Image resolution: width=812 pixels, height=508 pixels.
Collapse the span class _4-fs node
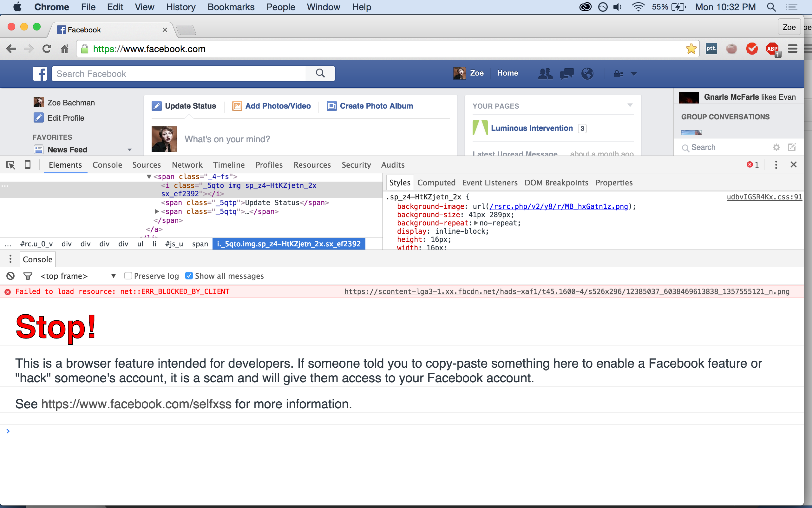pyautogui.click(x=149, y=177)
